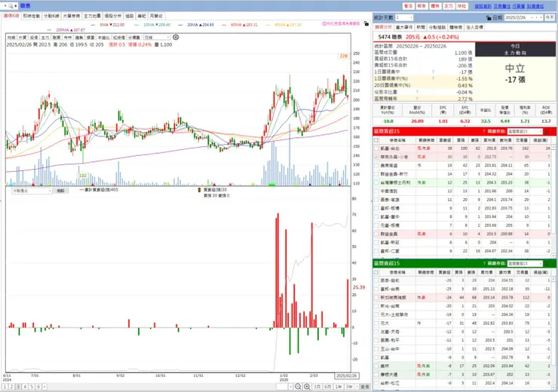This screenshot has height=392, width=558.
Task: Click the lock icon above the price chart
Action: pyautogui.click(x=366, y=23)
